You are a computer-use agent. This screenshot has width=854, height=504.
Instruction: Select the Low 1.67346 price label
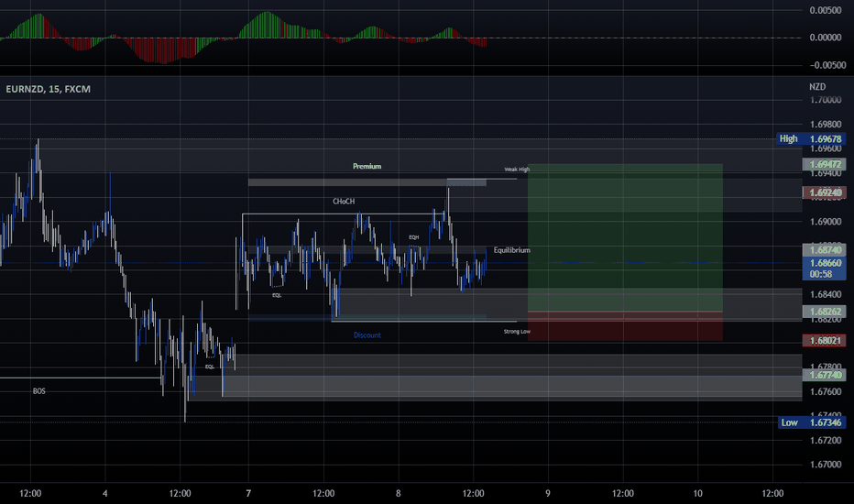point(811,422)
